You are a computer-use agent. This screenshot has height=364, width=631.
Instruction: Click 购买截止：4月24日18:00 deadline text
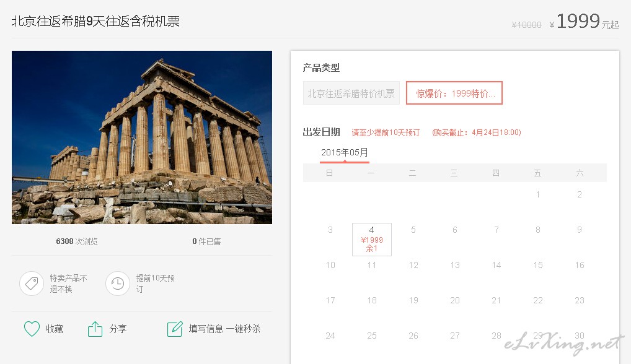pyautogui.click(x=477, y=132)
